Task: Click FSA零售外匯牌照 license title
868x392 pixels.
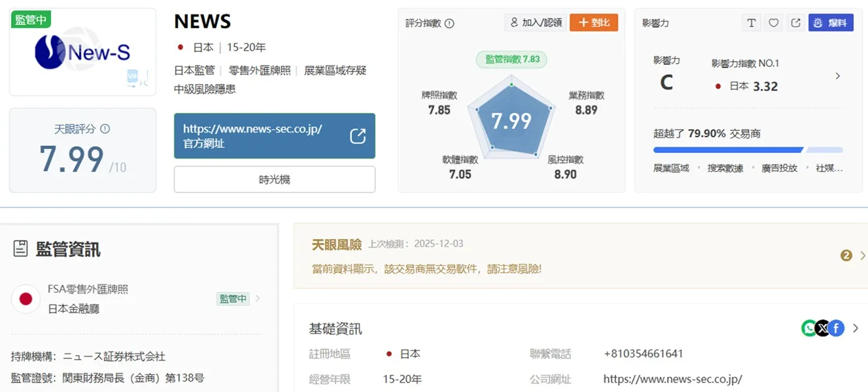Action: coord(88,289)
